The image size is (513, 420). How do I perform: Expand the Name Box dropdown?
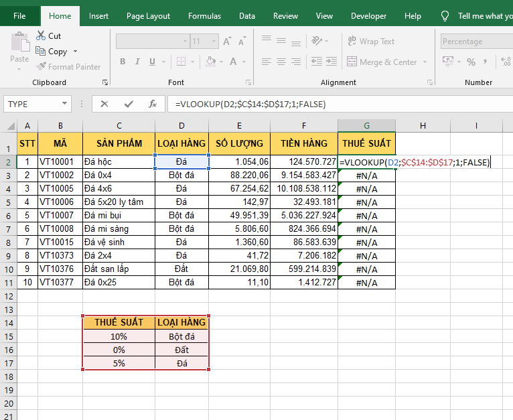(x=65, y=104)
